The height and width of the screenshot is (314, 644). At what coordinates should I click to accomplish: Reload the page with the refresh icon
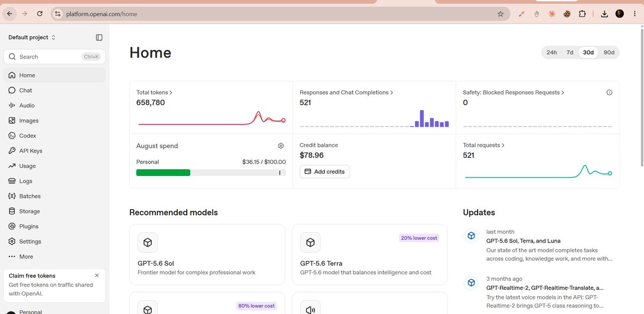tap(40, 14)
